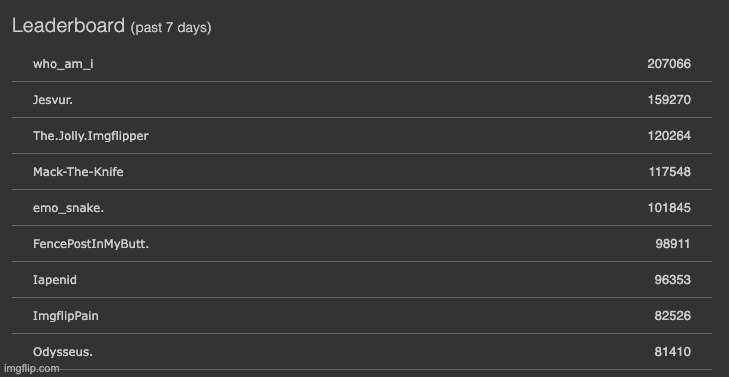The image size is (729, 377).
Task: Select the 82526 score value
Action: click(x=672, y=316)
